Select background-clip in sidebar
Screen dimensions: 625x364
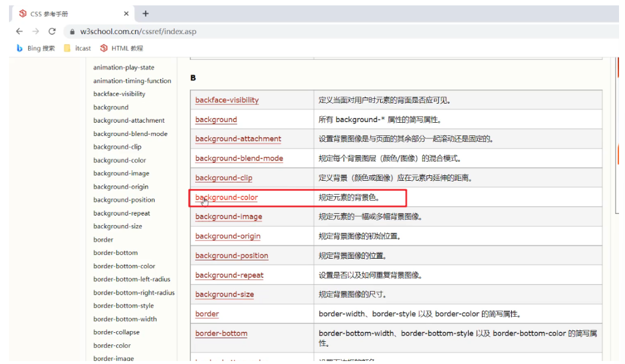tap(117, 147)
